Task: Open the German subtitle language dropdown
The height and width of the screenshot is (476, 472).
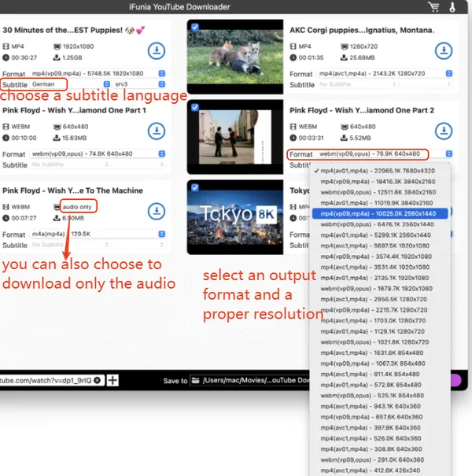Action: click(67, 84)
